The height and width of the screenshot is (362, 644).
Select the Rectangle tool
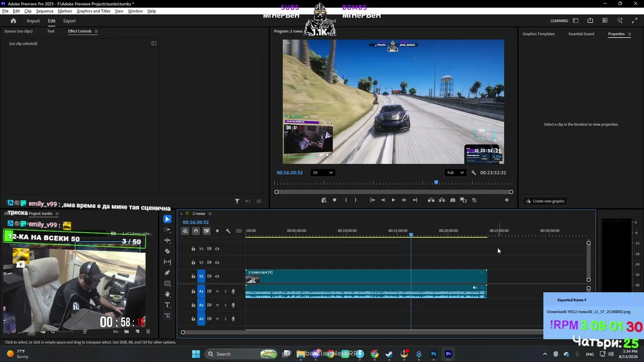coord(168,284)
